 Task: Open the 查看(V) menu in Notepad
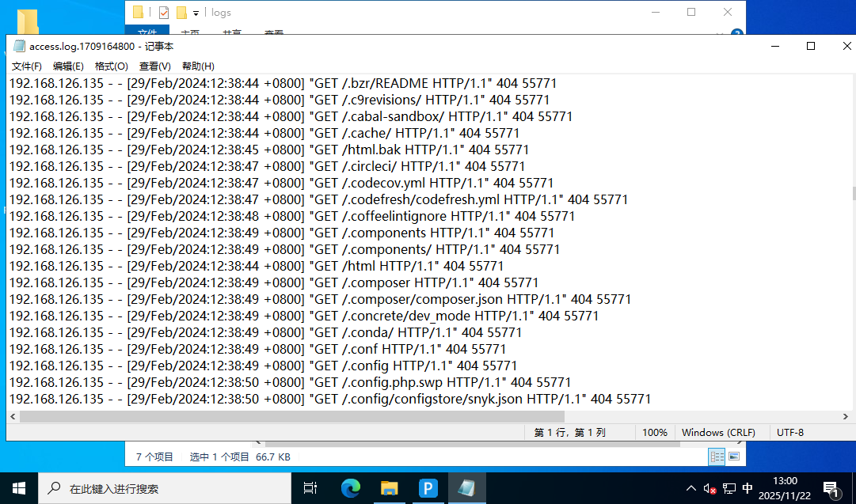point(155,66)
